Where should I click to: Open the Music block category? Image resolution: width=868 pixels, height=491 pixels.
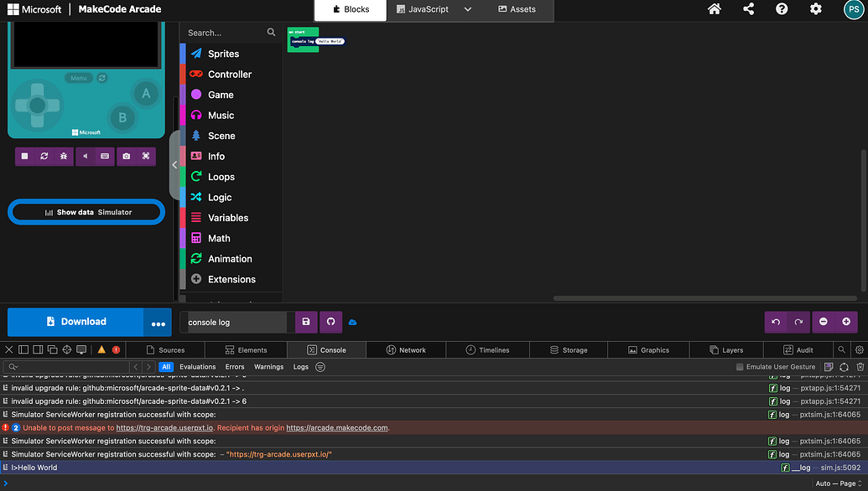[x=222, y=115]
